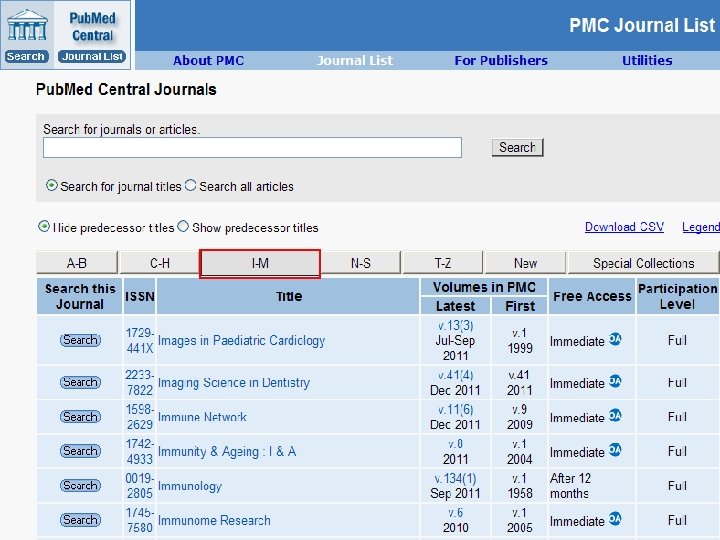Open the Immunology journal link
720x540 pixels.
pos(190,486)
